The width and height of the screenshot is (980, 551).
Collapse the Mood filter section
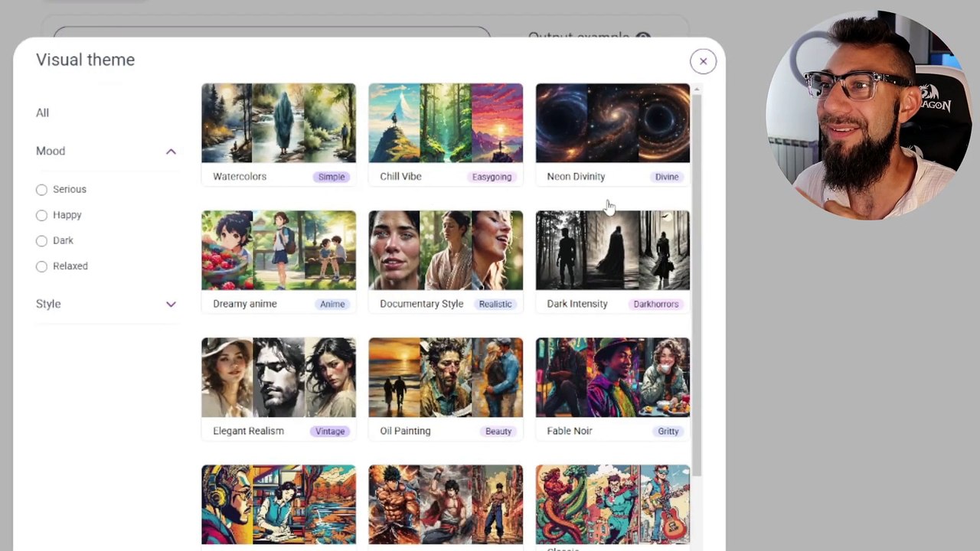pyautogui.click(x=171, y=152)
